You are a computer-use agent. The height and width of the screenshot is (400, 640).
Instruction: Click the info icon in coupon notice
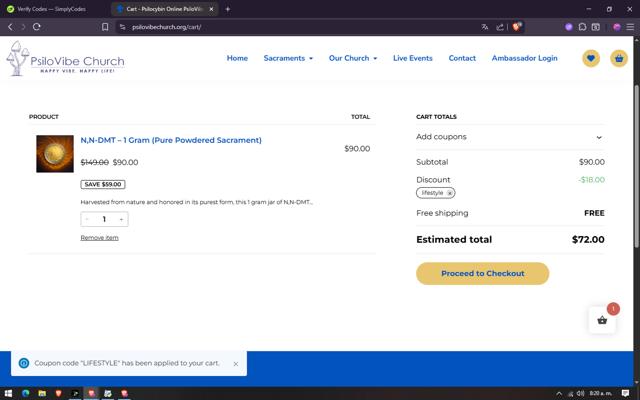tap(24, 363)
